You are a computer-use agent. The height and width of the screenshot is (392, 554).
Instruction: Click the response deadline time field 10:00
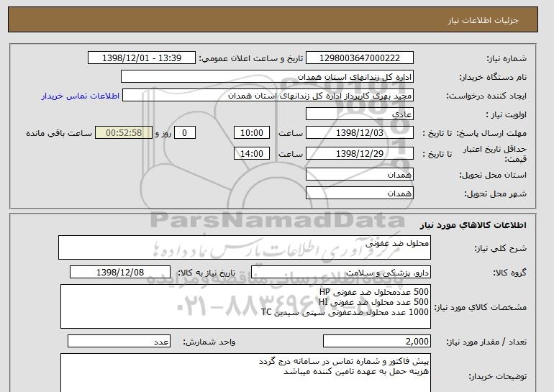252,133
